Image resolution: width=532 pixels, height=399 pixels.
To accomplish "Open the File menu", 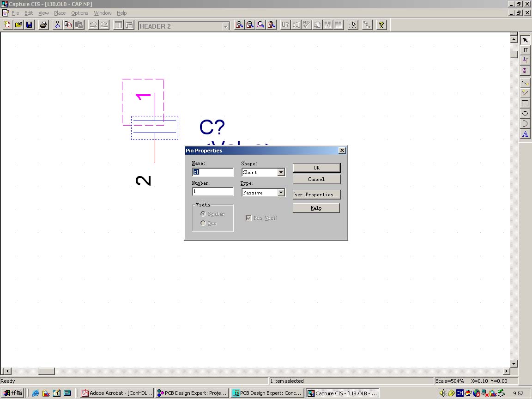I will (15, 13).
